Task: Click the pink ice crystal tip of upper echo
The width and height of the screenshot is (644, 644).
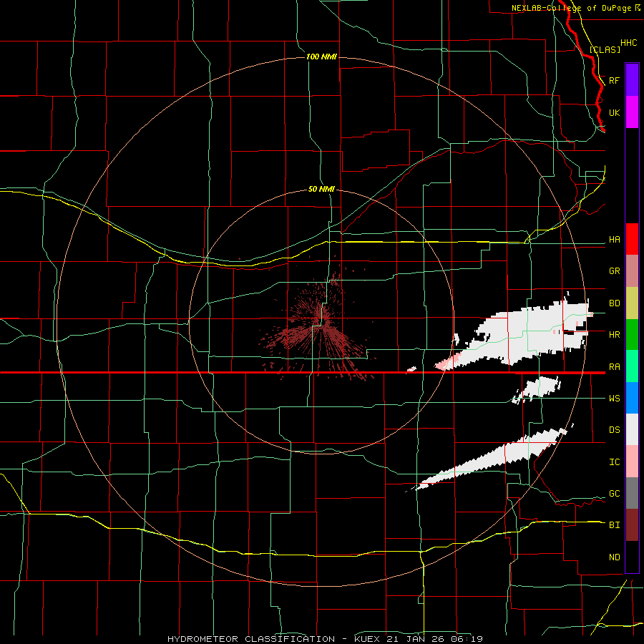Action: pos(447,361)
